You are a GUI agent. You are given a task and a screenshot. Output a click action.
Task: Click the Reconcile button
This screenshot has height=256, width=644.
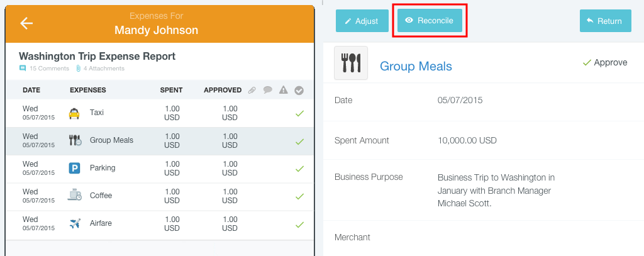tap(430, 21)
